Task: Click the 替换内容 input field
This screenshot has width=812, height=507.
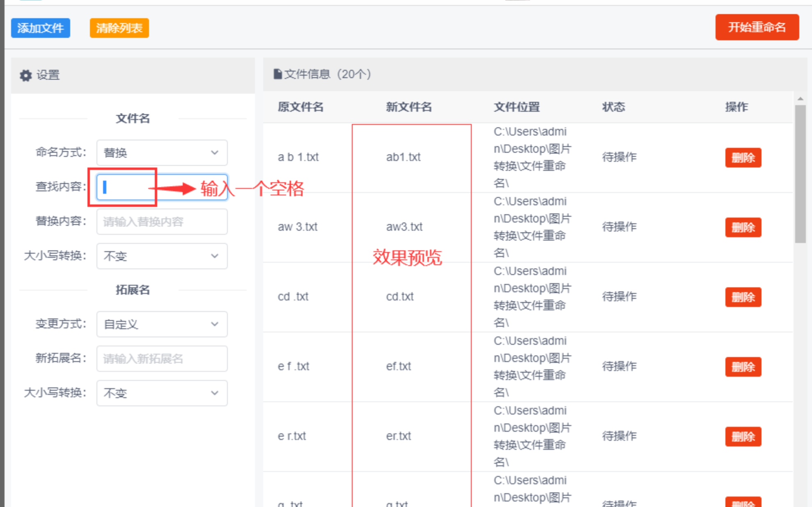Action: 162,222
